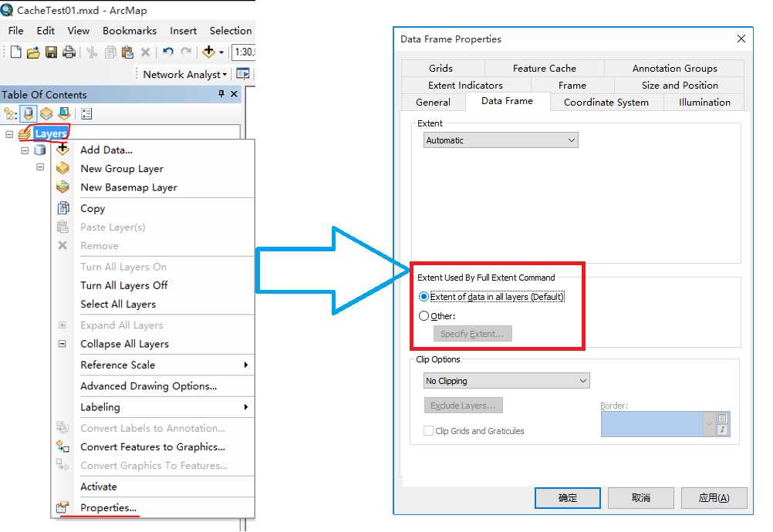Viewport: 773px width, 532px height.
Task: Open the Bookmarks menu
Action: pos(130,31)
